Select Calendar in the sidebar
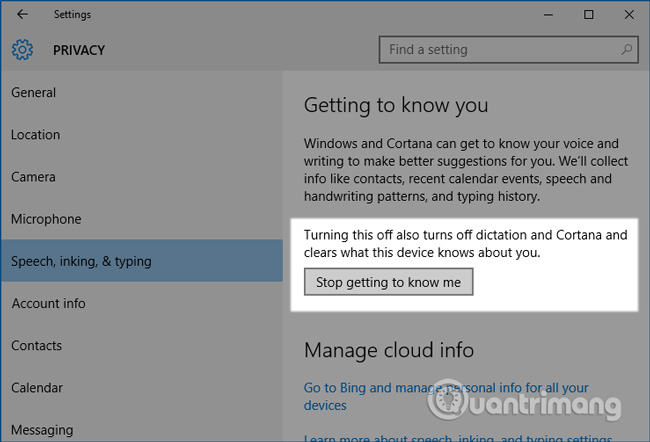Screen dimensions: 650x442 (x=142, y=388)
